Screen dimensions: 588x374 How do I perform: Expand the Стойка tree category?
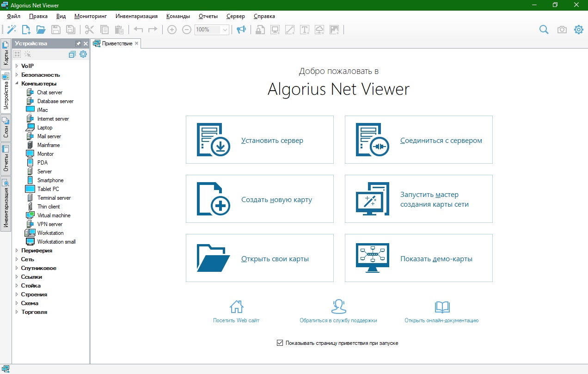17,286
